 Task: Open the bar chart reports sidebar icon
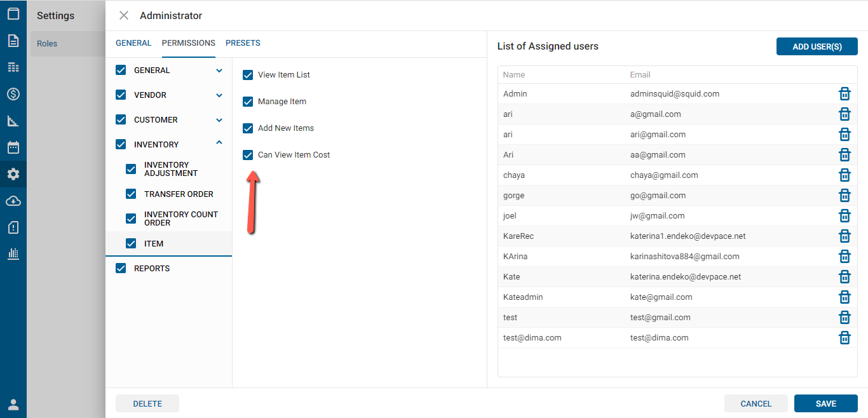(x=13, y=253)
